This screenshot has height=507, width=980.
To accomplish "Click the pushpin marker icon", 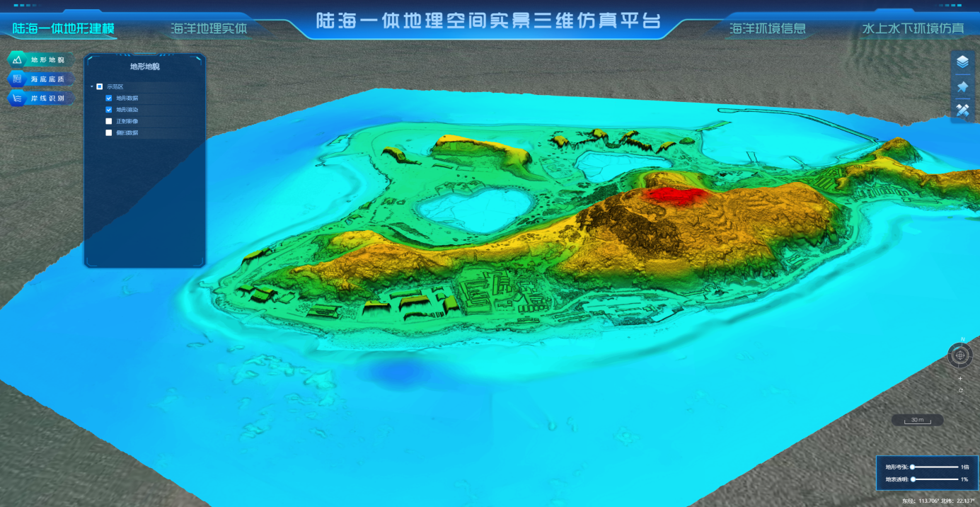I will [962, 86].
